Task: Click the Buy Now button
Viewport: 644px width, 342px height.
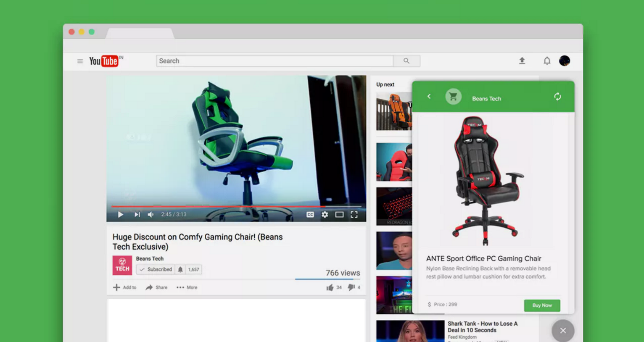Action: tap(542, 305)
